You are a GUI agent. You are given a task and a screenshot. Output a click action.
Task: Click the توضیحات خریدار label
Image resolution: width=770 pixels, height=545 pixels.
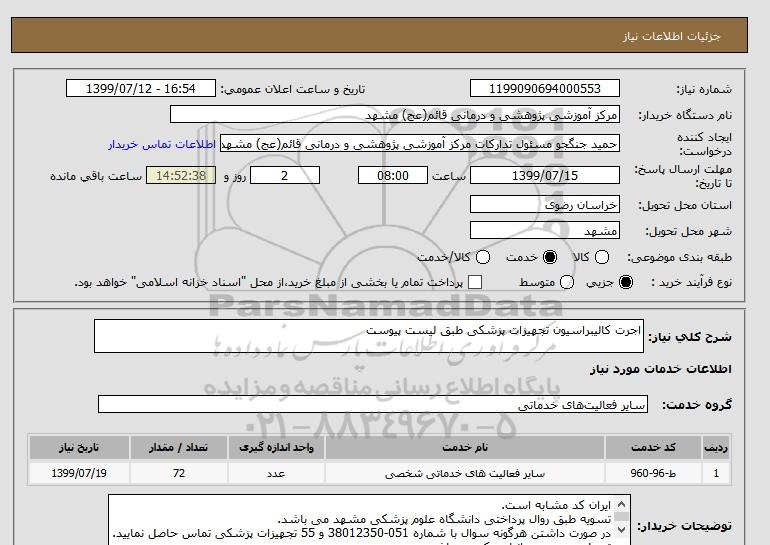point(685,526)
